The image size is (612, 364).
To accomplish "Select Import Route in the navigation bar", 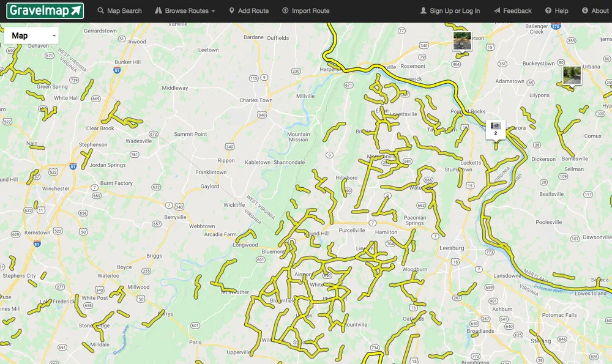I will [305, 10].
